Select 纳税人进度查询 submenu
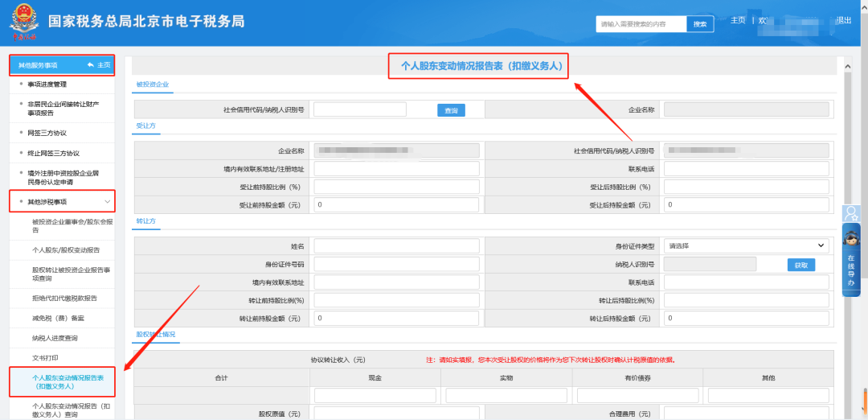The height and width of the screenshot is (420, 868). tap(55, 338)
